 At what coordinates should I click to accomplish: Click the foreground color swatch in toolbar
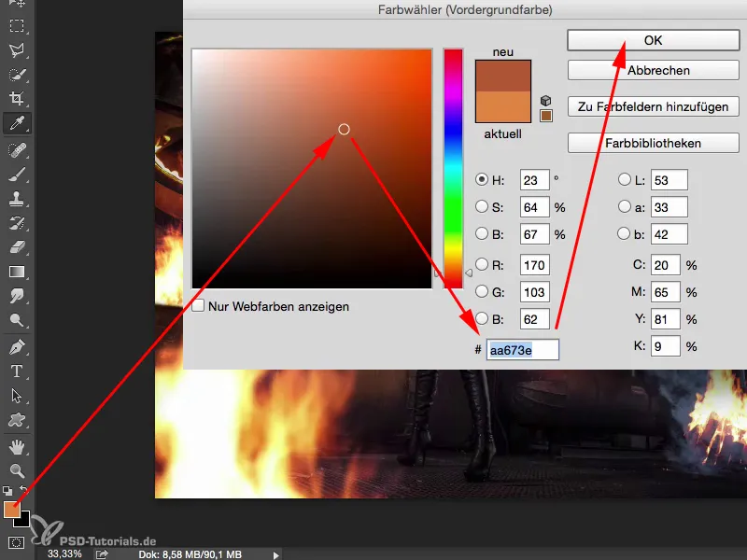coord(11,509)
